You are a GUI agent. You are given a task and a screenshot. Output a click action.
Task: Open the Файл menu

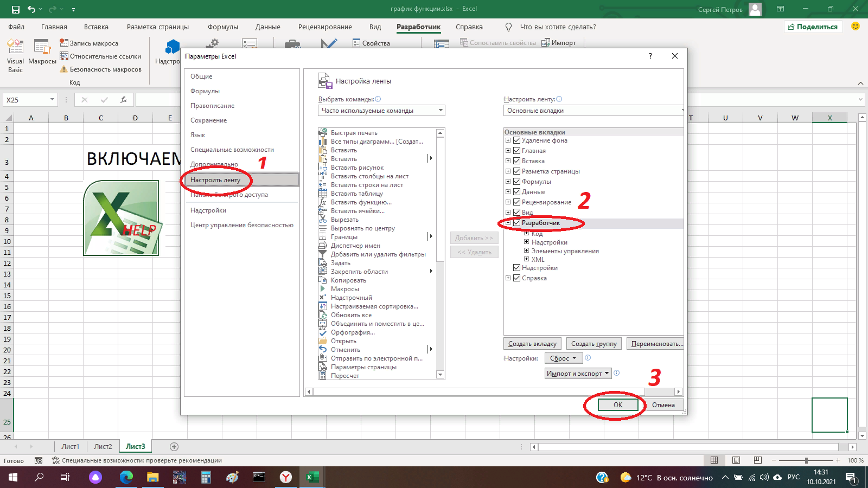(16, 27)
